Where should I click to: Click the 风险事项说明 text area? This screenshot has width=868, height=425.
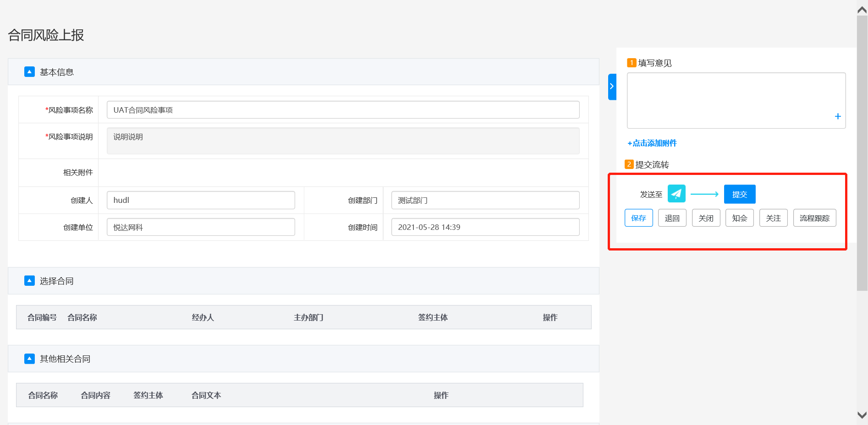click(343, 141)
